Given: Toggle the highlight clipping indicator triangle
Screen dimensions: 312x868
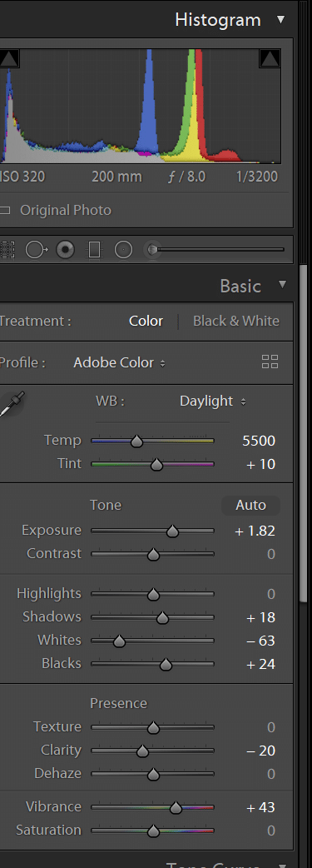Looking at the screenshot, I should point(270,58).
